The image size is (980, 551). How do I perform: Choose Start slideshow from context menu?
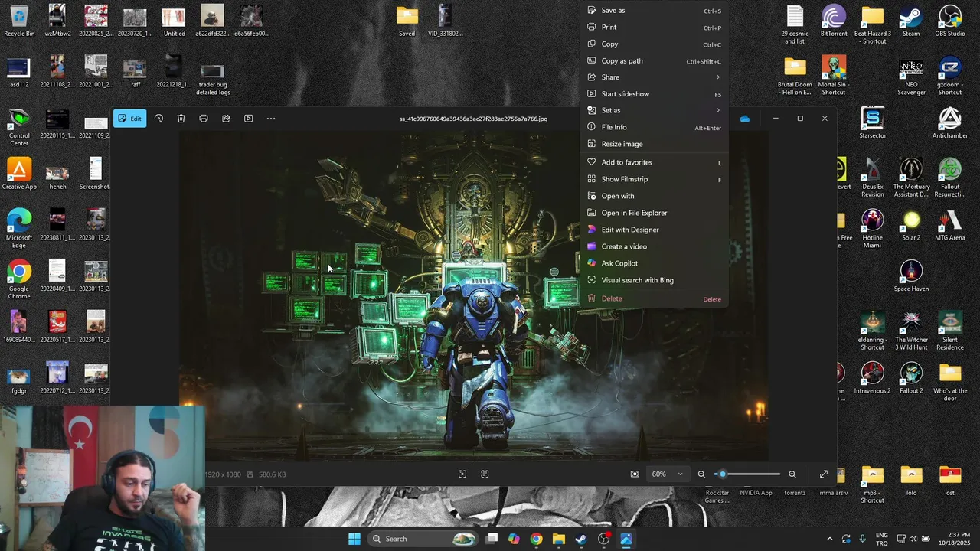[x=654, y=94]
